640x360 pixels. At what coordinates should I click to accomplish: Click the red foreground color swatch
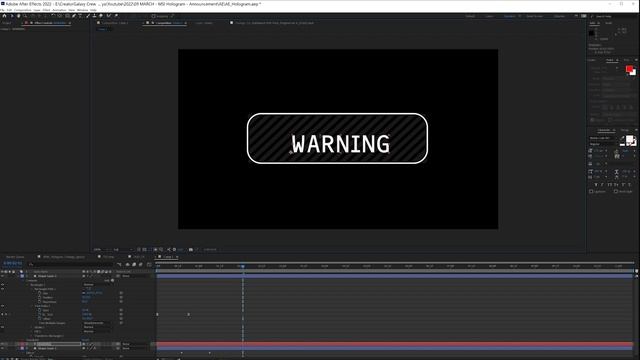(629, 69)
